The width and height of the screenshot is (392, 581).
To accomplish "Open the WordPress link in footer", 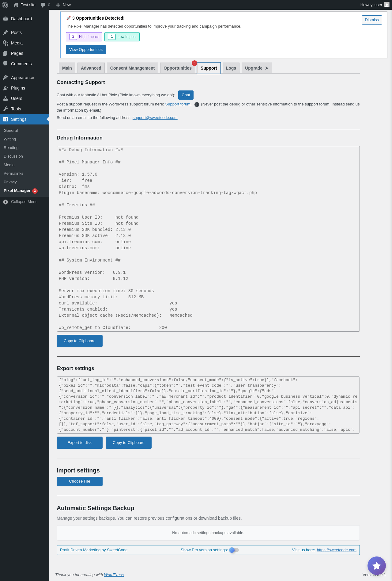I will point(114,575).
